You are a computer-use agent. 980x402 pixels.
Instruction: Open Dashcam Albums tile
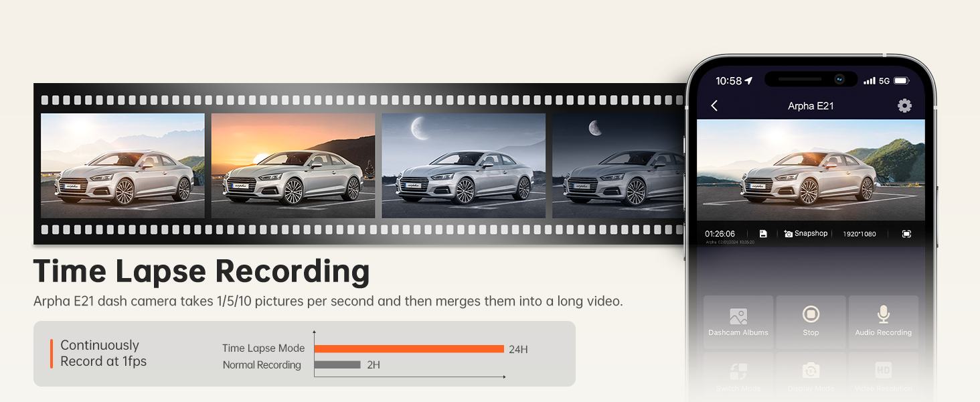pyautogui.click(x=738, y=322)
